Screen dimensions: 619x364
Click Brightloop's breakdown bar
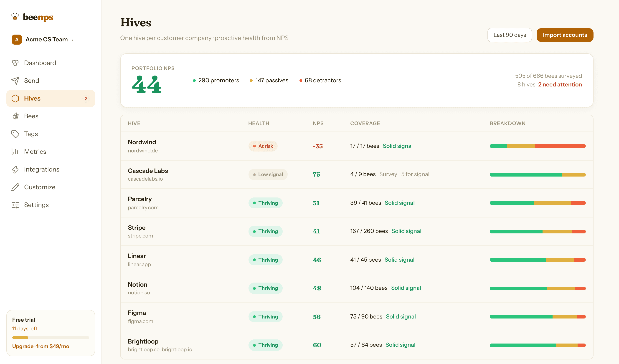pyautogui.click(x=538, y=345)
